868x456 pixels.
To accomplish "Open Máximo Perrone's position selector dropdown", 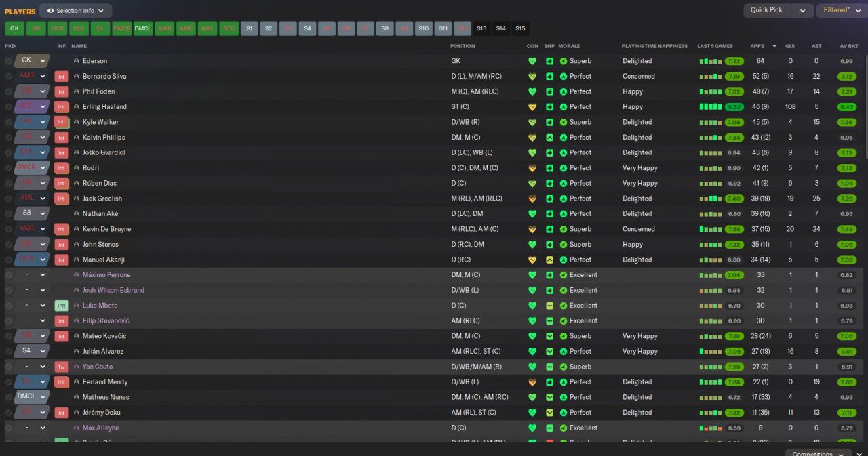I will [x=43, y=275].
